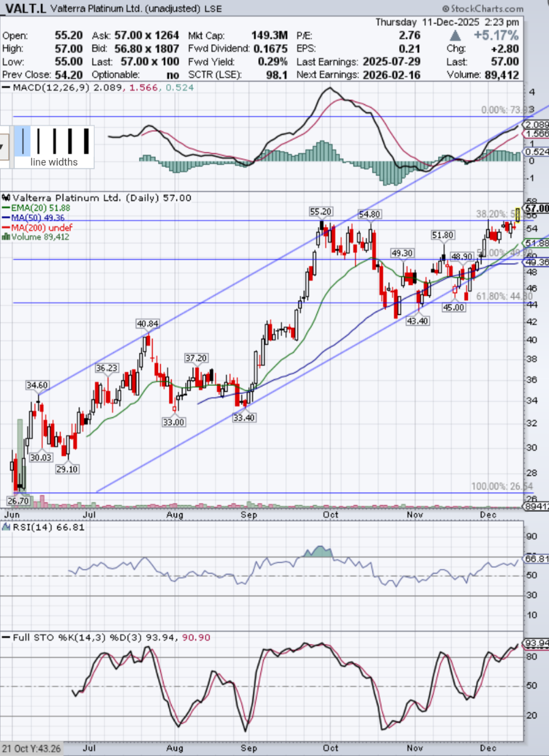Click the 33.40 September low annotation
Image resolution: width=549 pixels, height=756 pixels.
(x=244, y=417)
